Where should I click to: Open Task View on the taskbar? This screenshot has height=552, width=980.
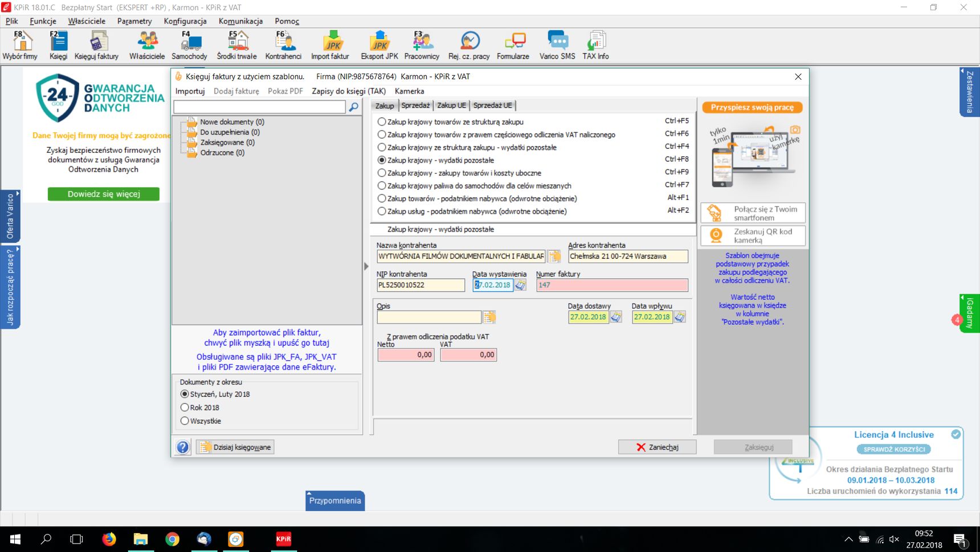click(x=76, y=539)
